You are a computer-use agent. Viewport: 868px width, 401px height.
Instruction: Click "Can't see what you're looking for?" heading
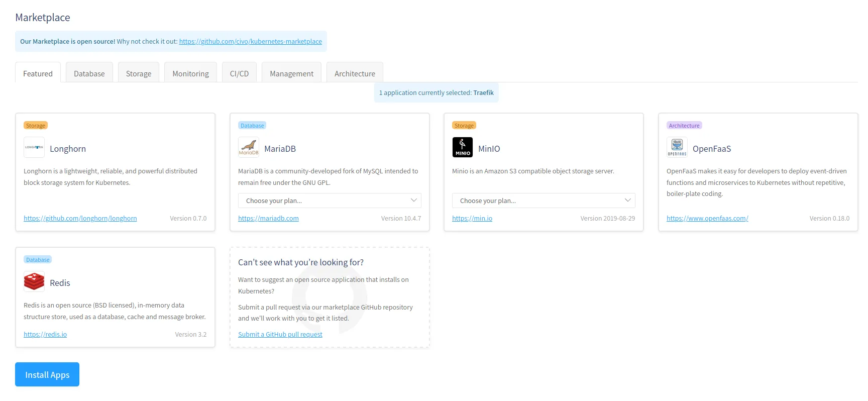click(x=301, y=262)
